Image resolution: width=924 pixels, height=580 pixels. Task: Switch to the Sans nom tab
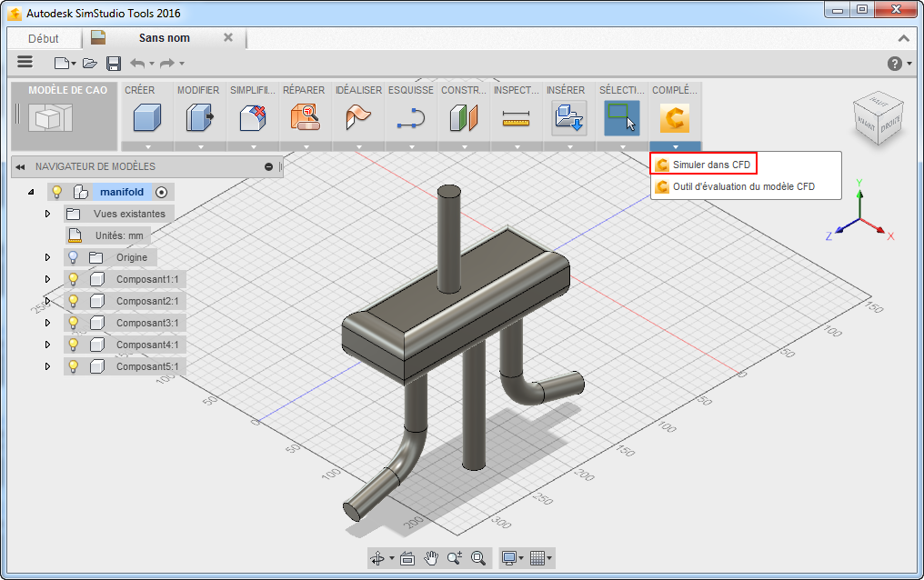click(165, 37)
